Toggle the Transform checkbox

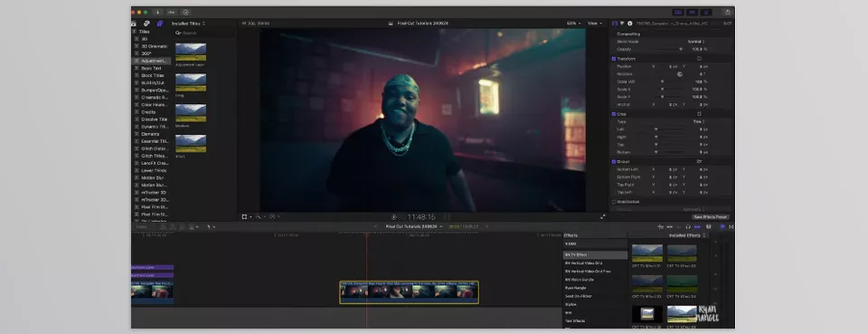pos(614,58)
